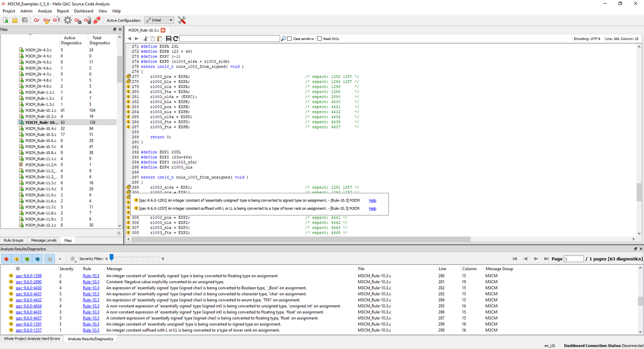The width and height of the screenshot is (644, 349).
Task: Open the diagnostics list view options dropdown
Action: [73, 259]
